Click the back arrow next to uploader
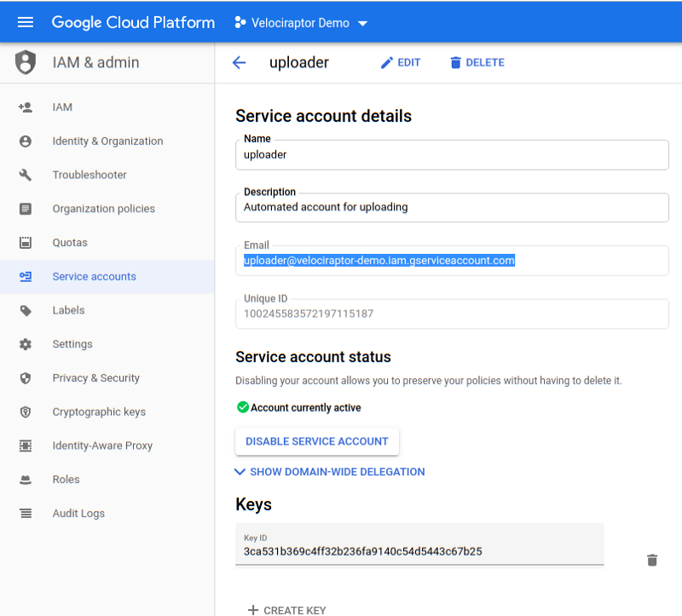This screenshot has width=682, height=616. coord(239,62)
